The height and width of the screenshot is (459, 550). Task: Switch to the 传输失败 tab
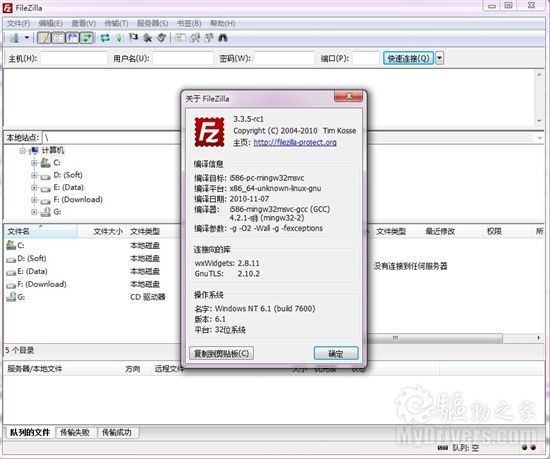coord(75,432)
